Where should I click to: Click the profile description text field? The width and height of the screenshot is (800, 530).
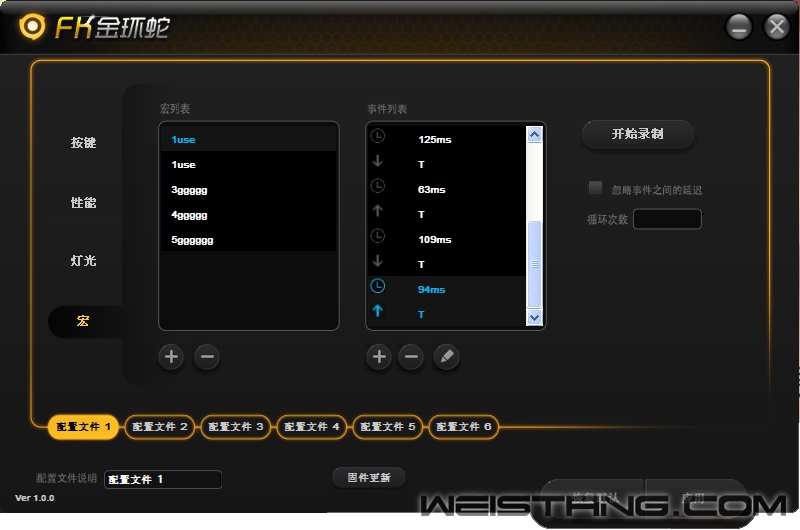[163, 480]
